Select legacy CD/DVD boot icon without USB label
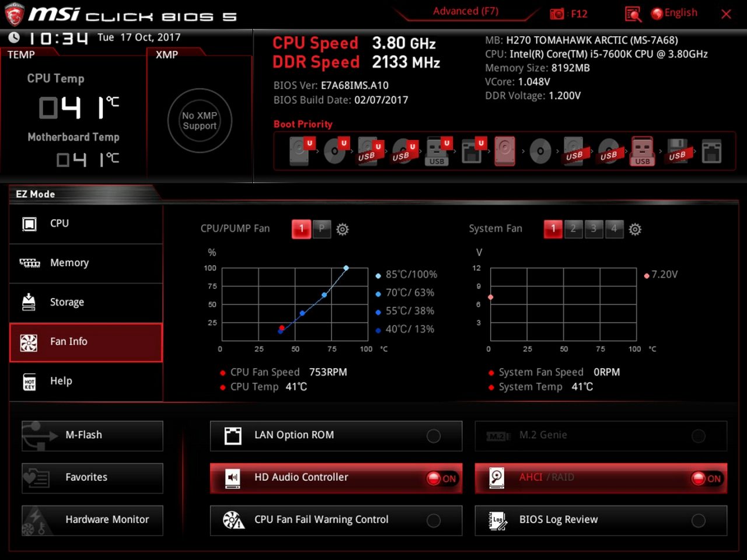The height and width of the screenshot is (560, 747). click(x=540, y=151)
